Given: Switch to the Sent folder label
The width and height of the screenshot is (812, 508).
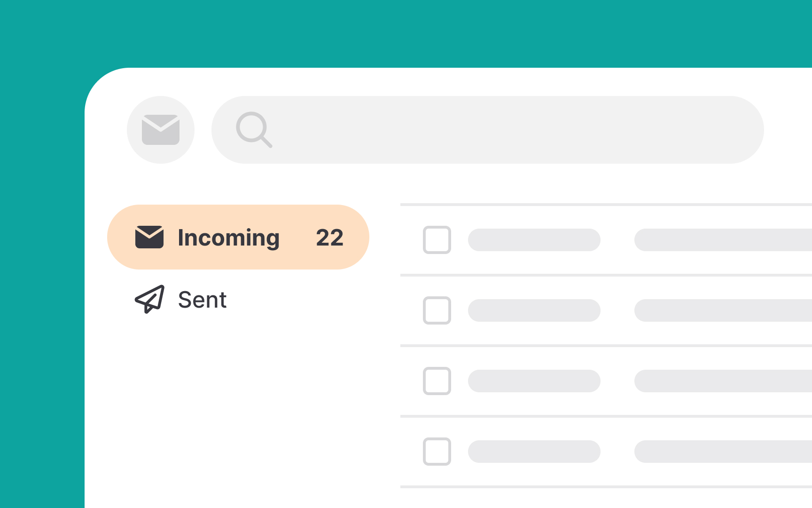Looking at the screenshot, I should (x=203, y=300).
